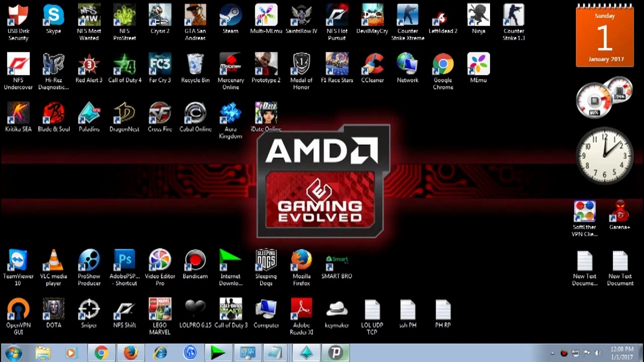Select the NFS Most Wanted shortcut
The image size is (644, 362).
coord(89,23)
